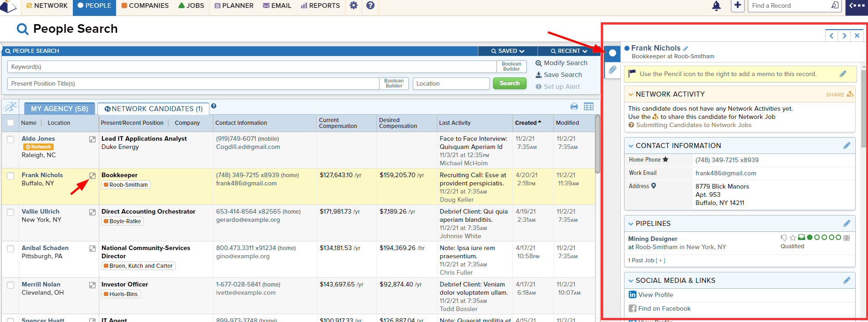Click the green Search button
This screenshot has width=868, height=322.
(510, 83)
